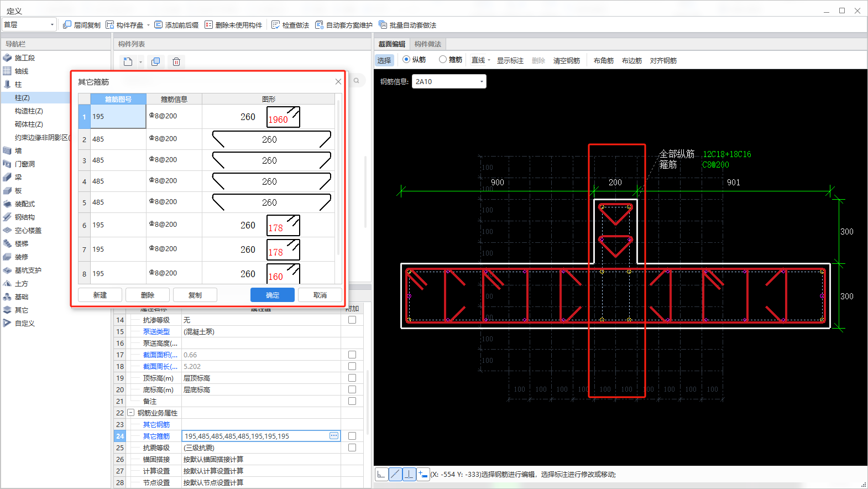This screenshot has height=489, width=868.
Task: Click the trash delete icon in 构件列表
Action: [176, 61]
